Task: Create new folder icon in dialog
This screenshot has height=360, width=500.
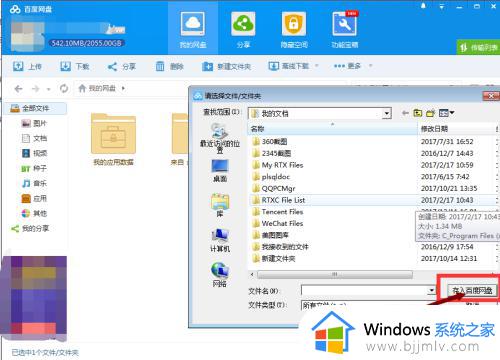Action: [x=431, y=113]
